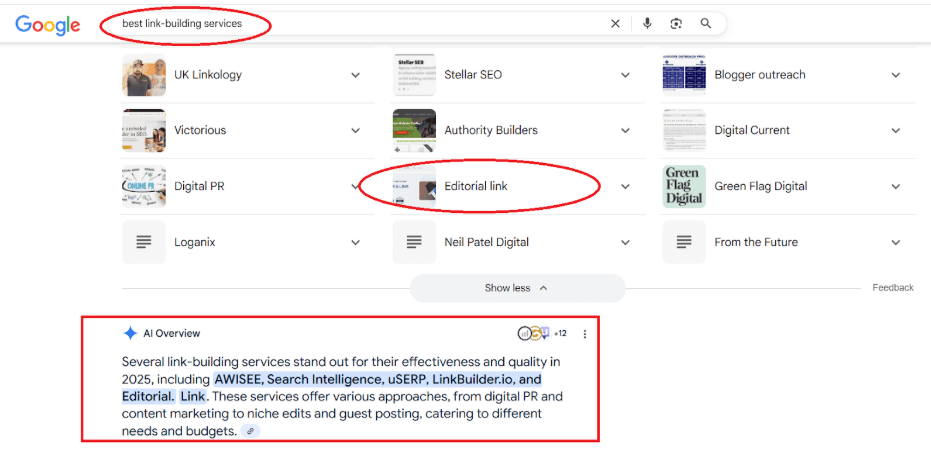Click the Google logo
The height and width of the screenshot is (455, 931).
click(48, 24)
